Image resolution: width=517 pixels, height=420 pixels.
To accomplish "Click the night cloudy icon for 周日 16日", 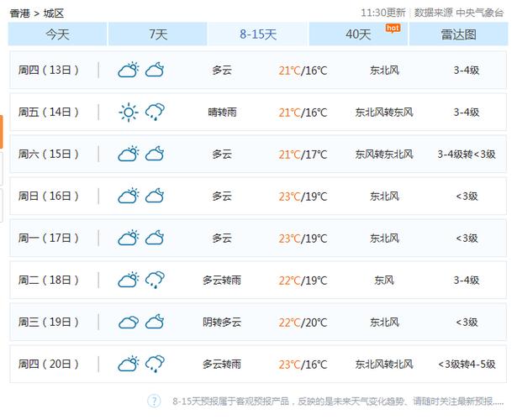I will [x=155, y=196].
